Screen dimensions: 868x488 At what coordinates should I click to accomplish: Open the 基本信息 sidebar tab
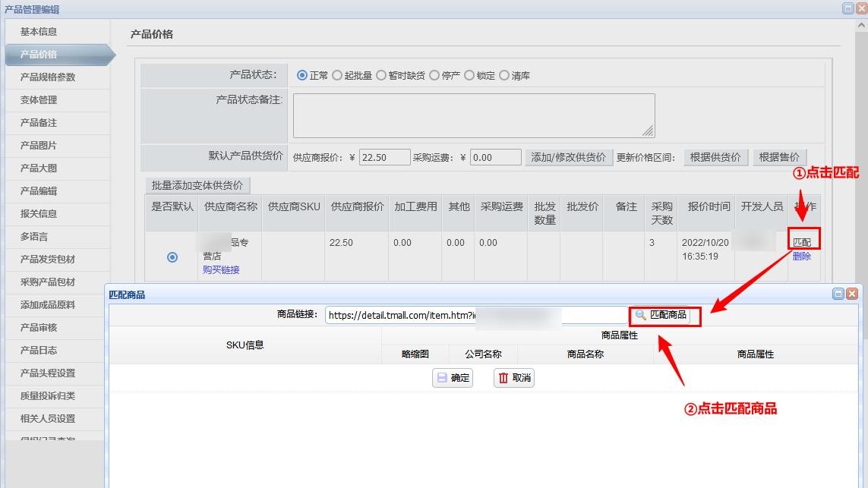[x=39, y=32]
